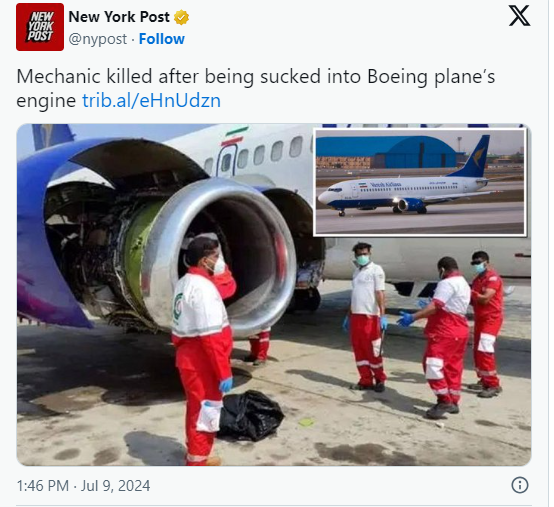Click the worker wearing sunglasses

[x=487, y=323]
